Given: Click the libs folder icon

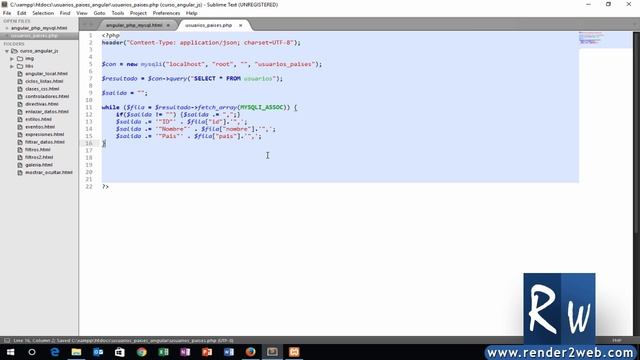Looking at the screenshot, I should click(20, 66).
